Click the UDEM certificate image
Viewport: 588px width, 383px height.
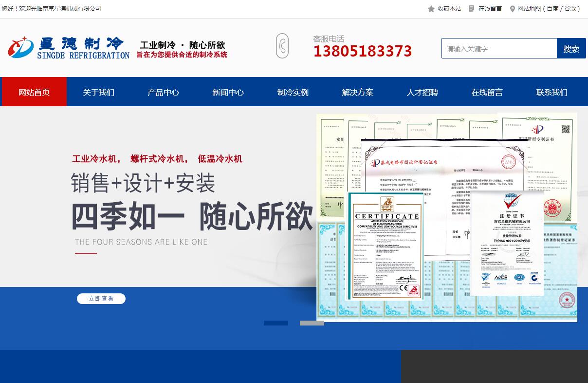(386, 246)
